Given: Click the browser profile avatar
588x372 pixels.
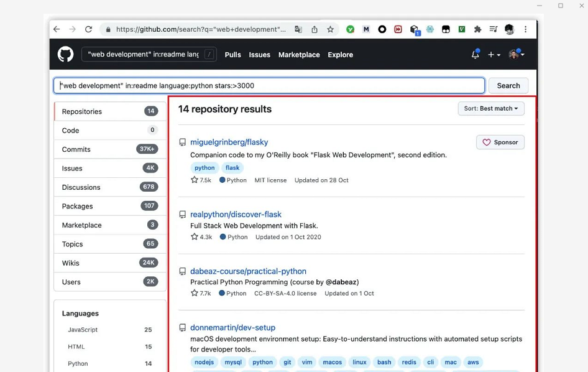Looking at the screenshot, I should [x=509, y=29].
